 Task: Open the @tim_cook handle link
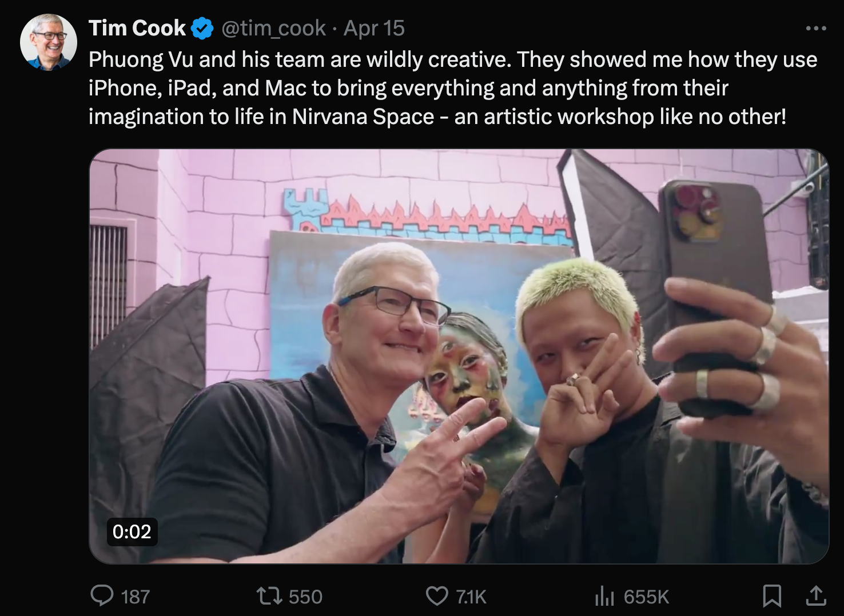[273, 28]
